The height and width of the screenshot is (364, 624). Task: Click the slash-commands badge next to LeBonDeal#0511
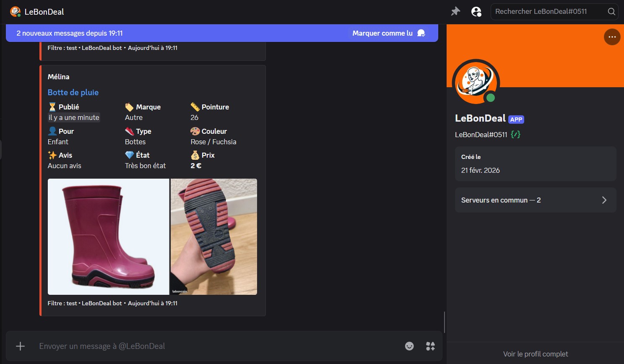click(515, 135)
